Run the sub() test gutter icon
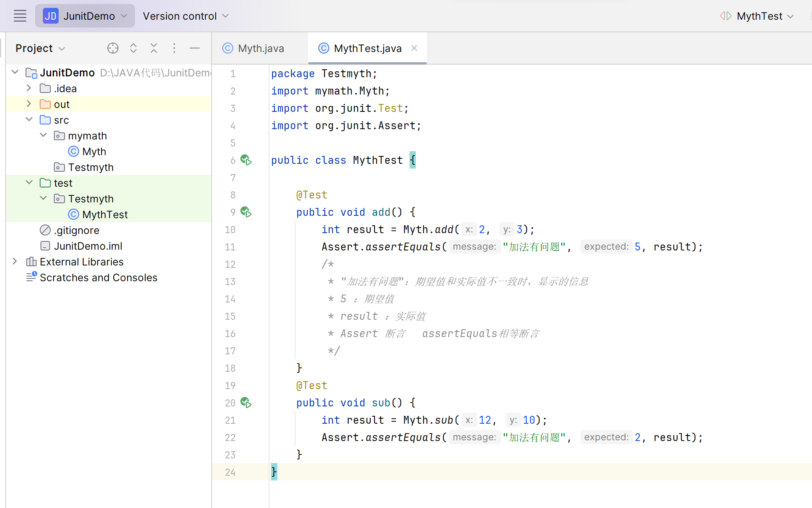Viewport: 812px width, 508px height. (x=246, y=403)
